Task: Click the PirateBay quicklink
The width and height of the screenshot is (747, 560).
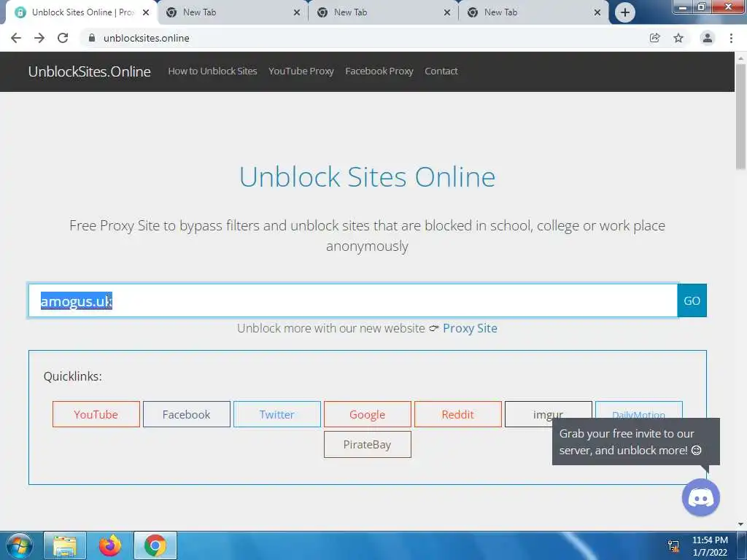Action: (x=368, y=444)
